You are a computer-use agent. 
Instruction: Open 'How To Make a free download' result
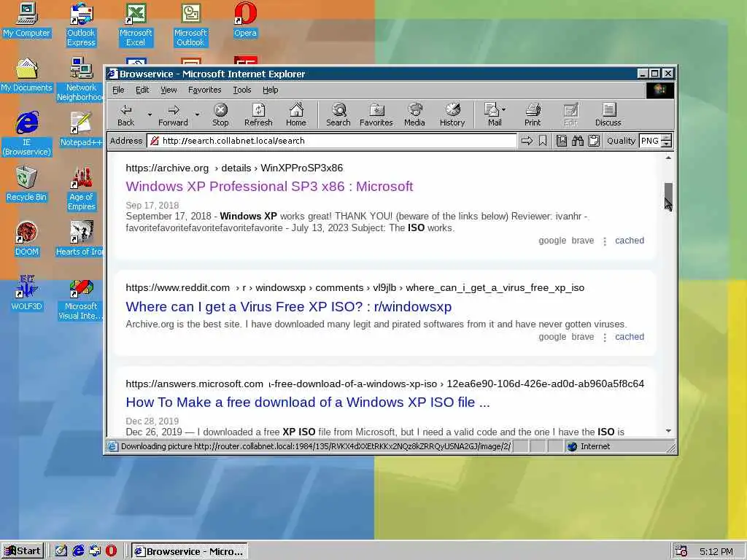tap(308, 402)
